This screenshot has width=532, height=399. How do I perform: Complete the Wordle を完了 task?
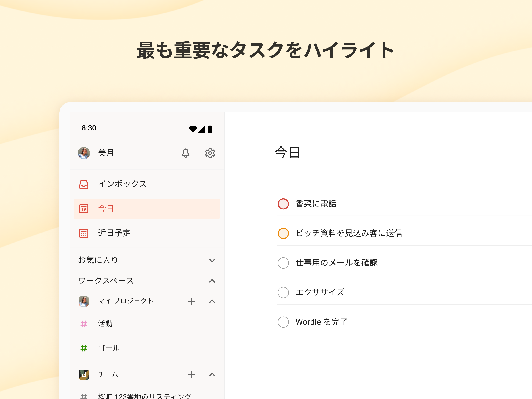click(283, 322)
